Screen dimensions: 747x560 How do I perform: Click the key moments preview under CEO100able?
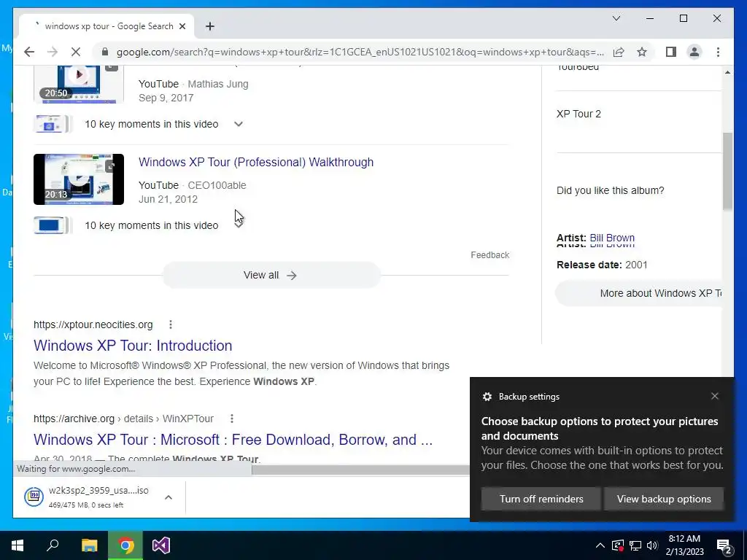tap(52, 225)
